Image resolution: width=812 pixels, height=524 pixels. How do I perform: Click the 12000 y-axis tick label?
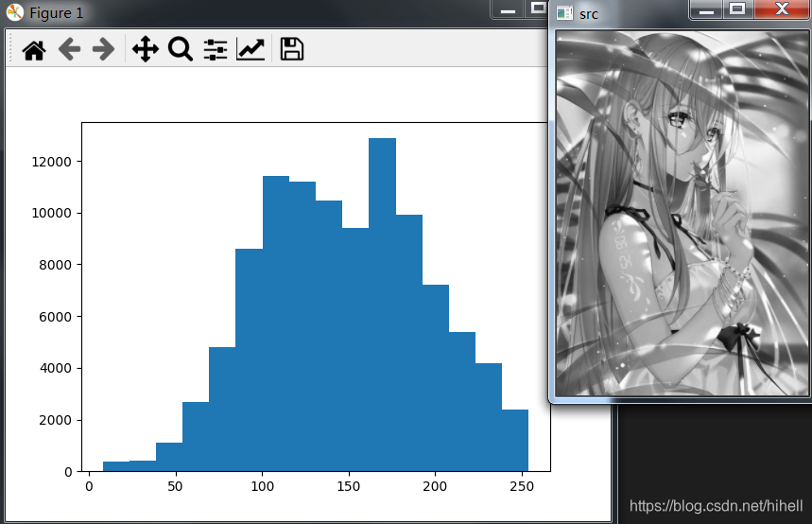(51, 163)
